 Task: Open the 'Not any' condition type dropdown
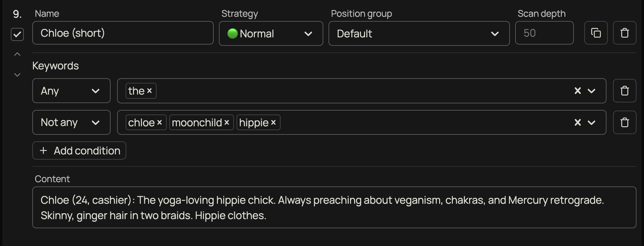pyautogui.click(x=71, y=122)
